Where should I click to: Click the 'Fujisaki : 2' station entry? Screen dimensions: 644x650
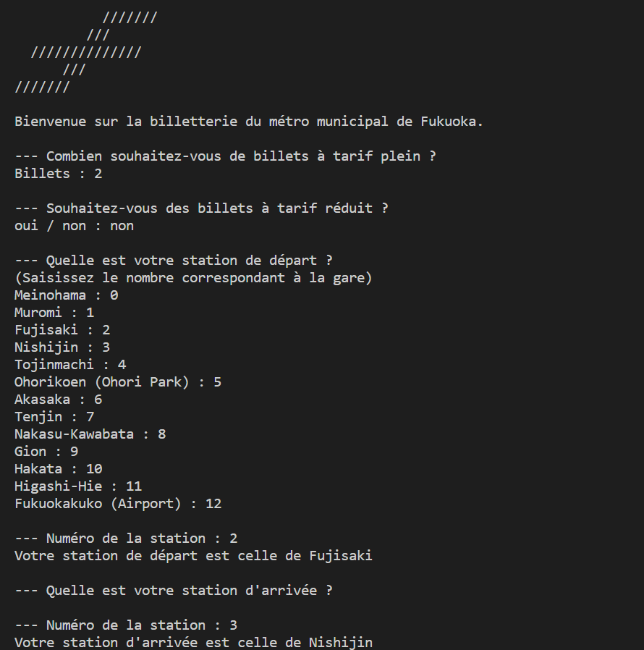pos(62,330)
